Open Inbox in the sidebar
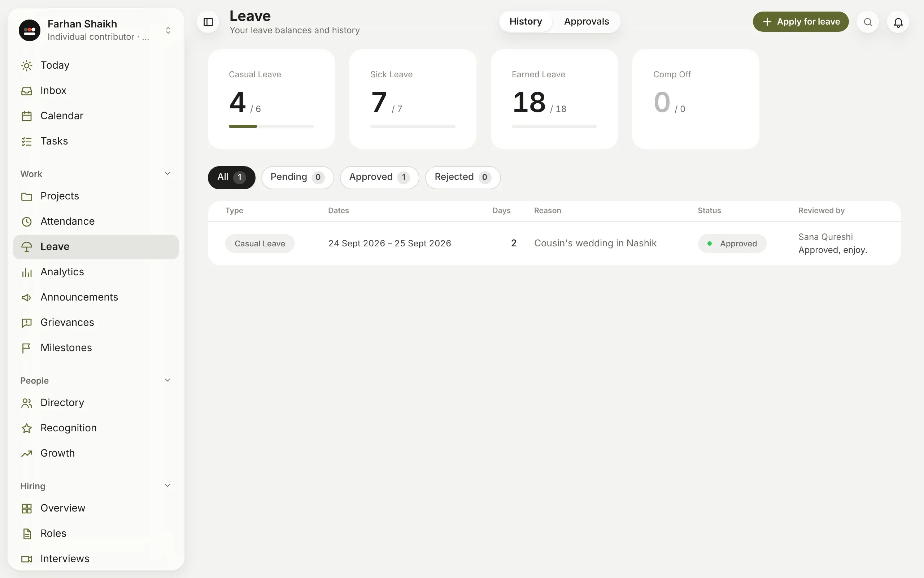This screenshot has height=578, width=924. click(x=96, y=91)
